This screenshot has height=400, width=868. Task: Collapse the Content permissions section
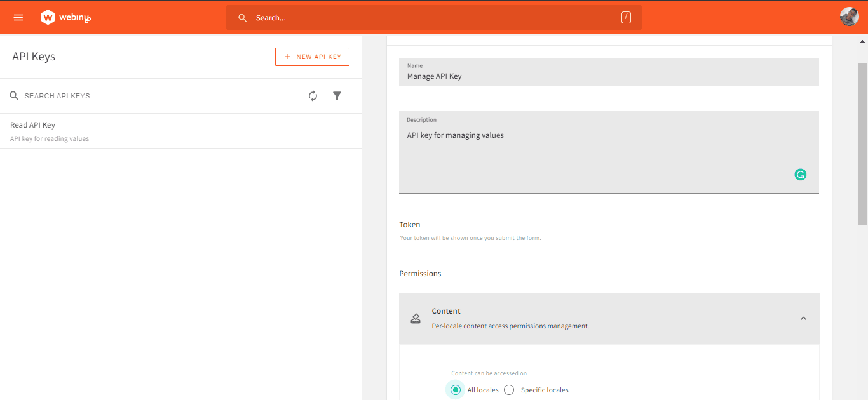click(x=803, y=318)
